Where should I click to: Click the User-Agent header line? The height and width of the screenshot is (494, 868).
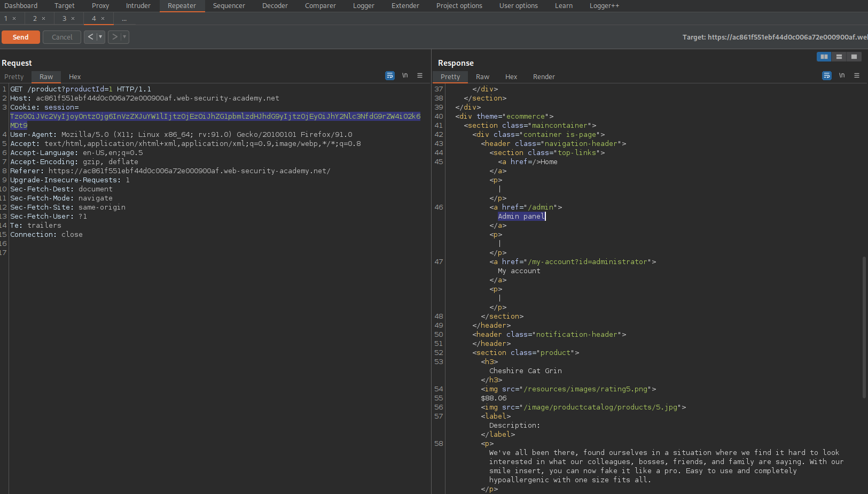(x=181, y=135)
